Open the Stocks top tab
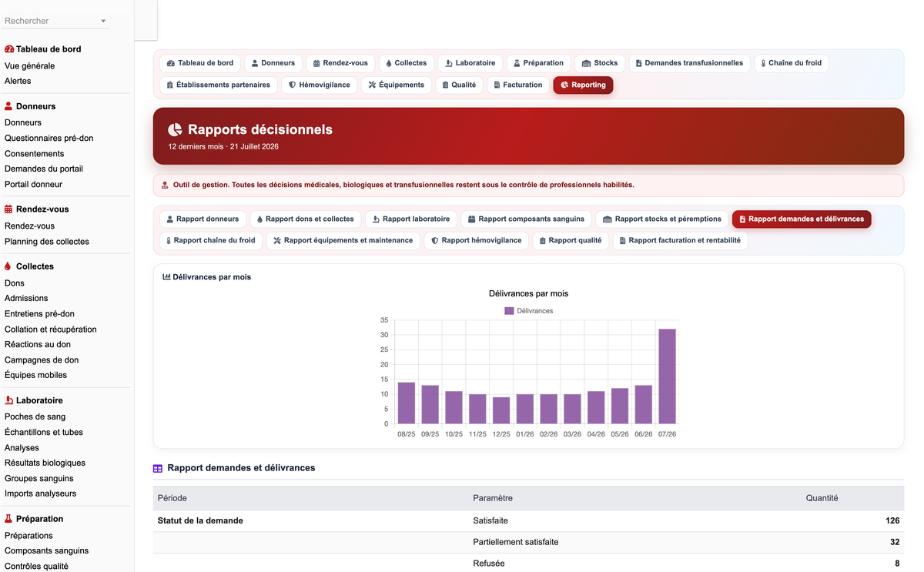This screenshot has height=572, width=924. tap(600, 63)
